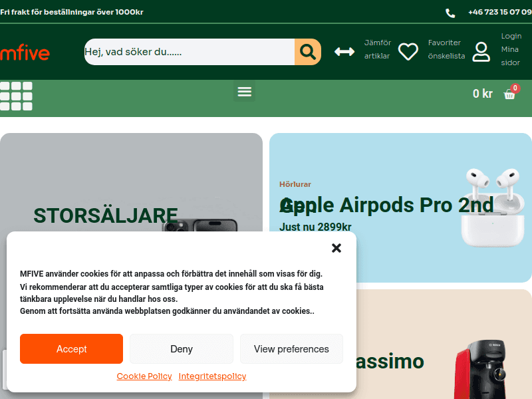The width and height of the screenshot is (532, 399).
Task: Open Favoriter önskelista
Action: [446, 49]
